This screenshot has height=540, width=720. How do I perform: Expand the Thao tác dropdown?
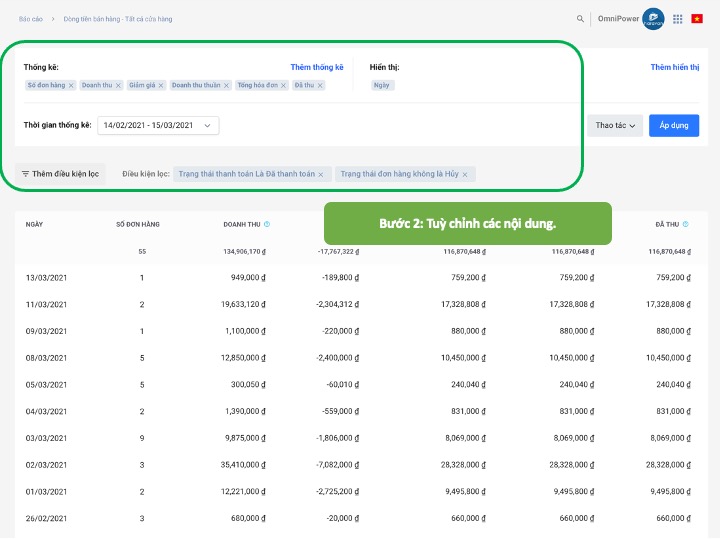pyautogui.click(x=615, y=126)
